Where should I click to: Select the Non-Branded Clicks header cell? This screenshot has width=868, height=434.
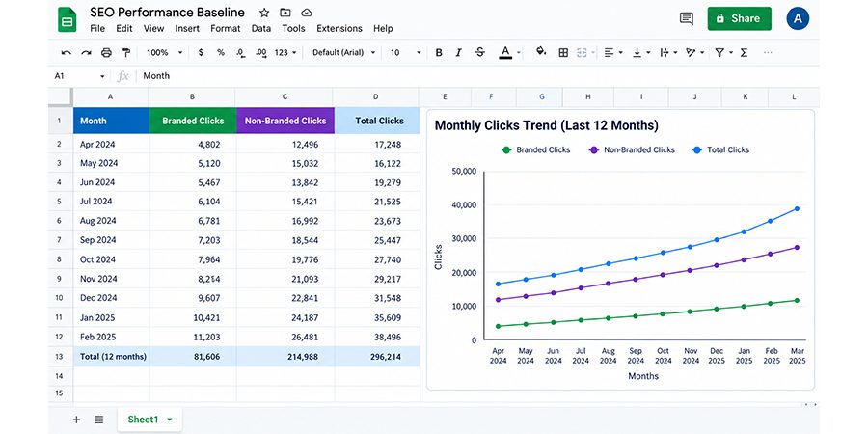tap(285, 121)
